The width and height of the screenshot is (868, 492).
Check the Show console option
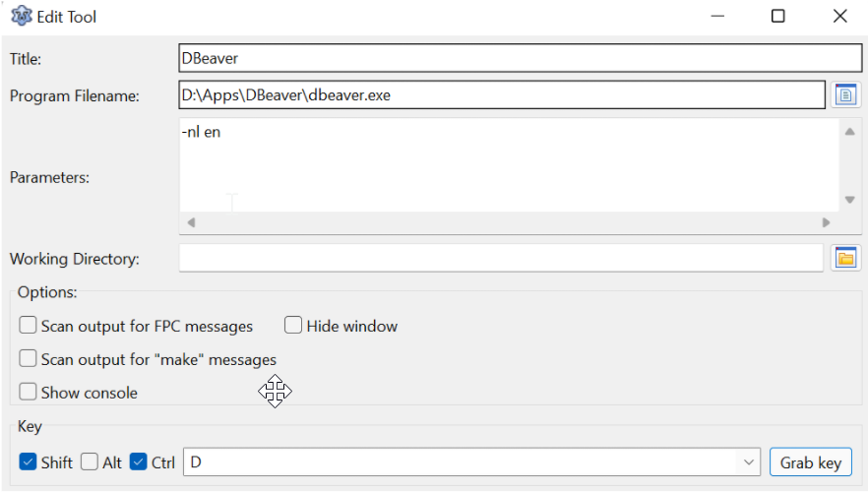click(28, 392)
